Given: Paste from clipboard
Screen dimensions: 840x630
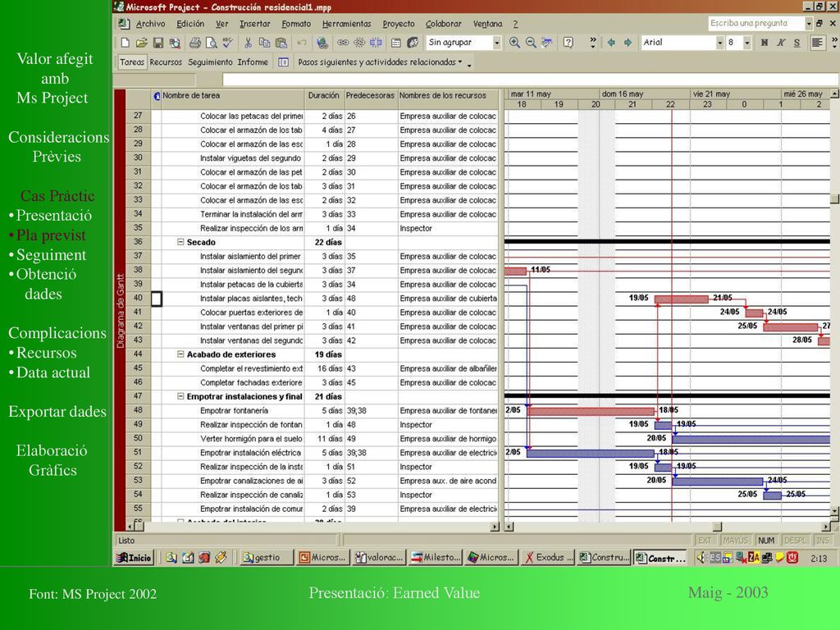Looking at the screenshot, I should tap(281, 43).
